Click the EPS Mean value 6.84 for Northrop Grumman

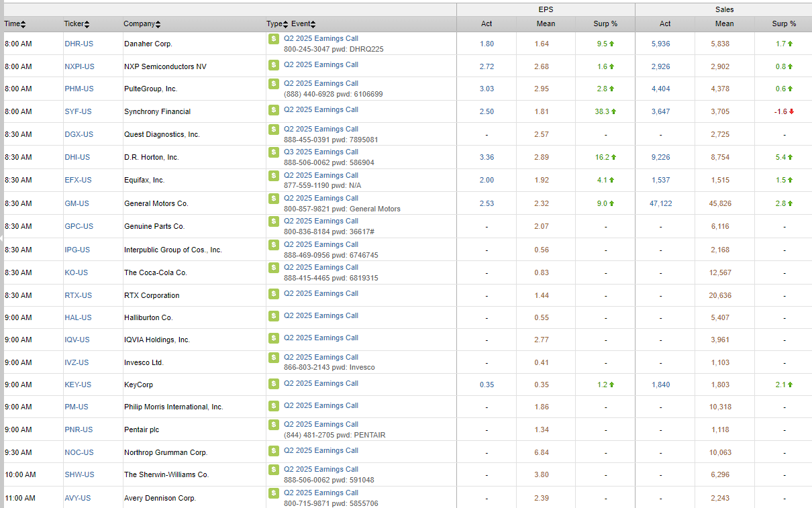click(x=542, y=452)
